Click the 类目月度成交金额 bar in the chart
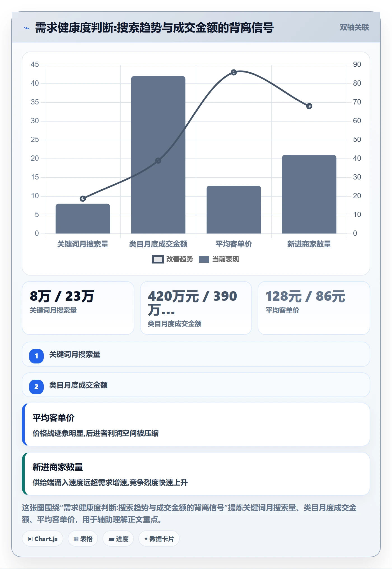 (158, 155)
